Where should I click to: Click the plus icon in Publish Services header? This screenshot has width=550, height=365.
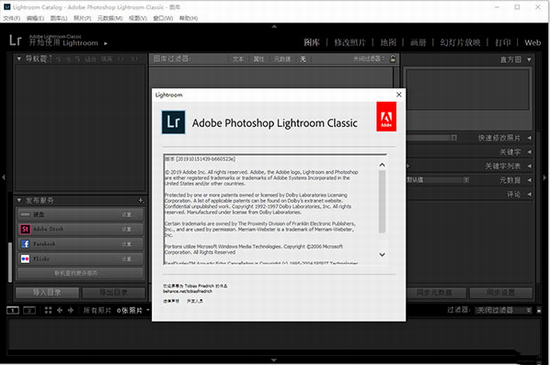click(x=141, y=201)
